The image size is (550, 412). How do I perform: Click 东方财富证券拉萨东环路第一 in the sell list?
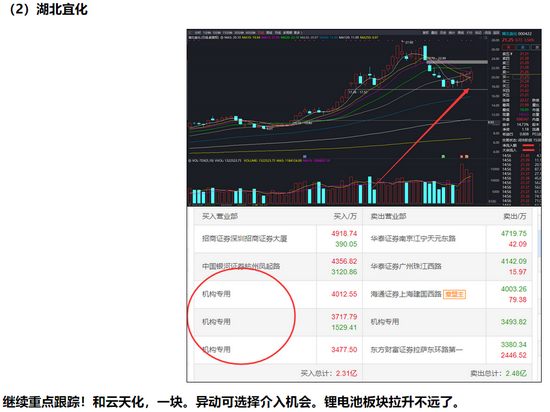click(x=417, y=350)
